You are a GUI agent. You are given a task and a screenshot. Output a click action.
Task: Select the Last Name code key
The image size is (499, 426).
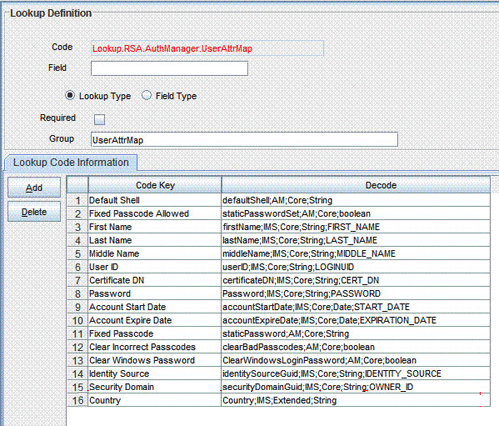point(155,240)
